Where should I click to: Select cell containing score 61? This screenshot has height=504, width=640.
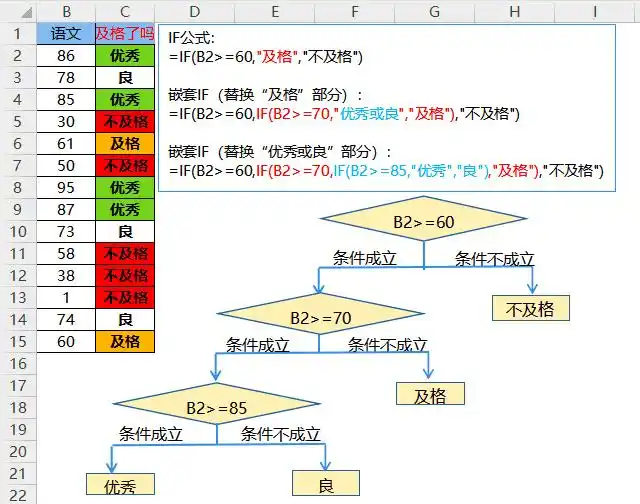click(66, 144)
